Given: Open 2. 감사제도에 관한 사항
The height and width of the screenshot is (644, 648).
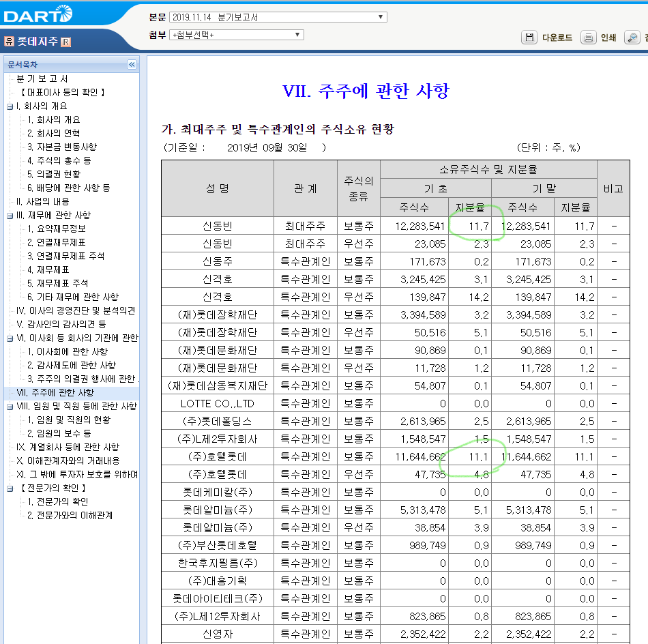Looking at the screenshot, I should (x=72, y=365).
